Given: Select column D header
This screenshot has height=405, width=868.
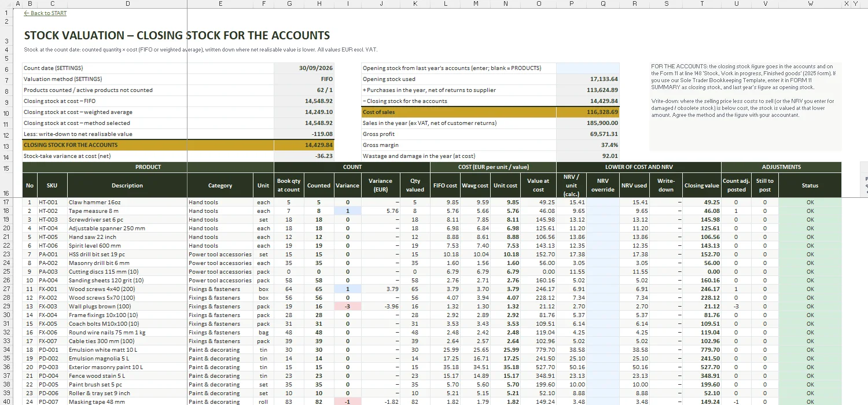Looking at the screenshot, I should point(127,3).
